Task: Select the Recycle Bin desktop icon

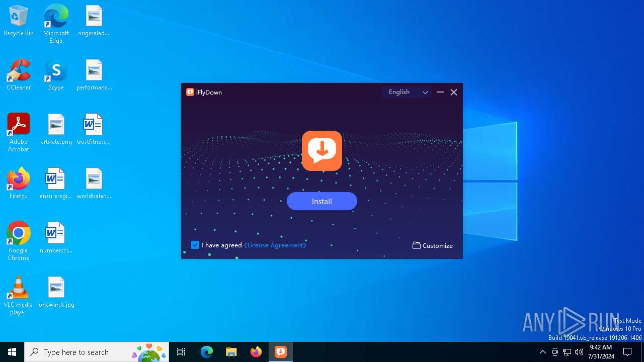Action: tap(19, 21)
